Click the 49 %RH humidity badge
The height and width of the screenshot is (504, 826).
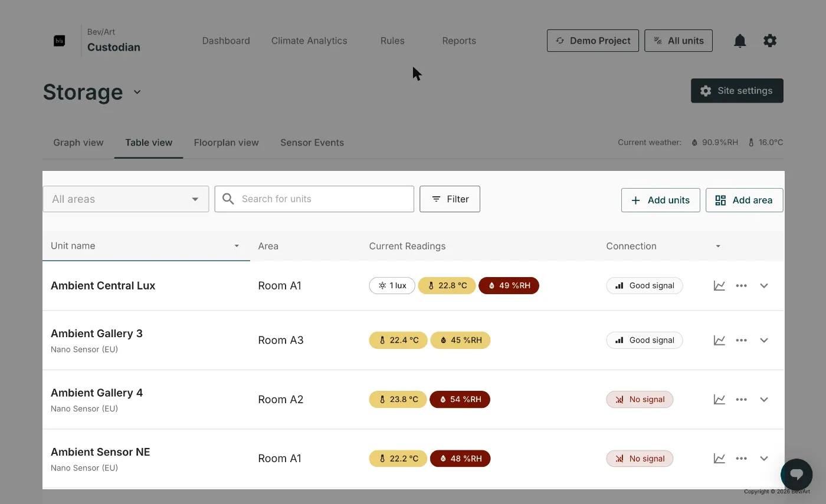[x=509, y=286]
